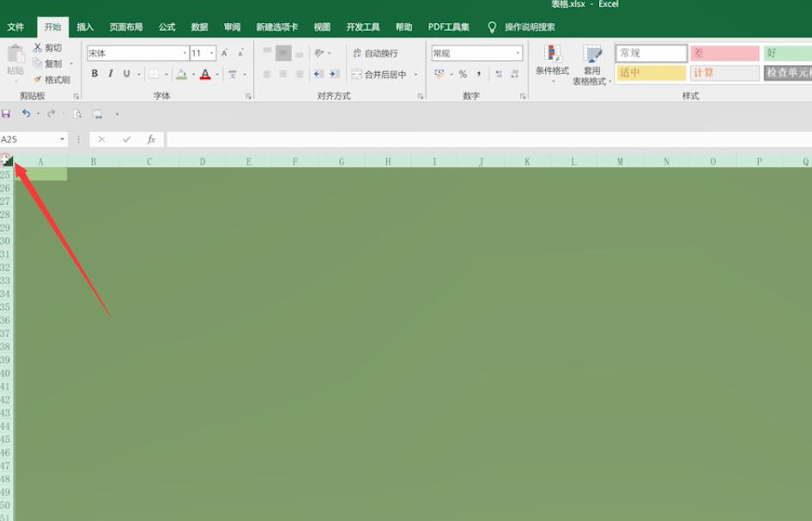This screenshot has width=812, height=521.
Task: Decrease decimal places icon
Action: tap(515, 74)
